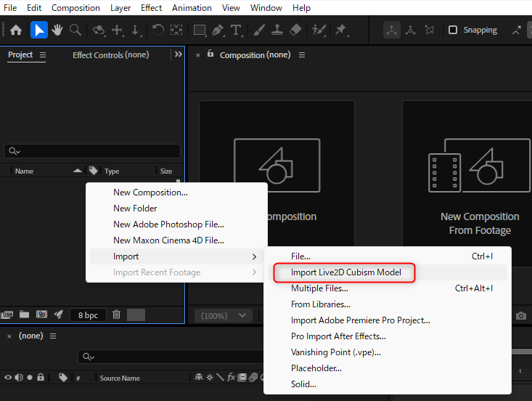The image size is (532, 401).
Task: Open the timeline (none) panel menu
Action: 53,336
